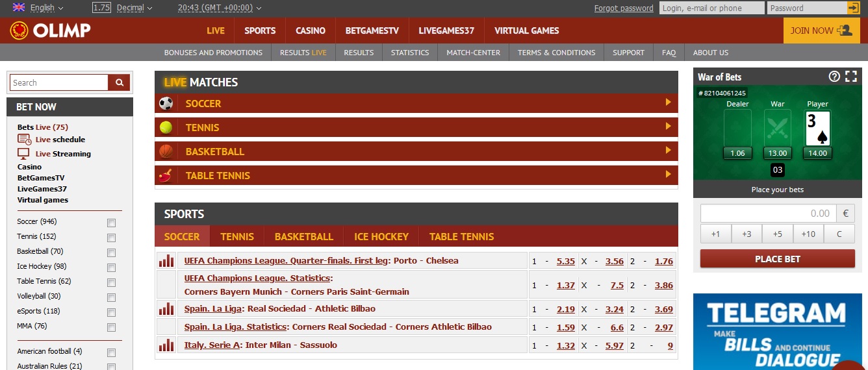Click the basketball icon
The image size is (868, 370).
pos(166,151)
